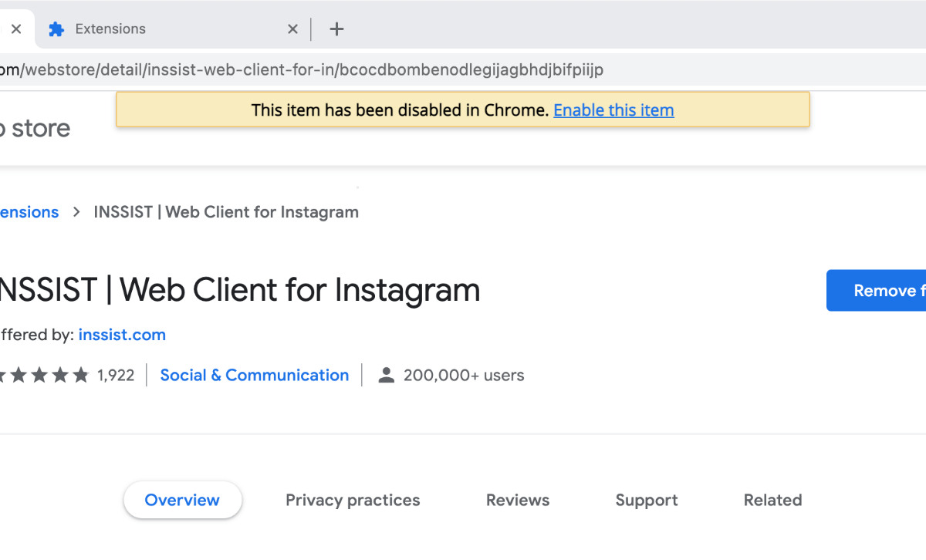Click the breadcrumb chevron arrow
This screenshot has height=560, width=926.
(x=76, y=212)
